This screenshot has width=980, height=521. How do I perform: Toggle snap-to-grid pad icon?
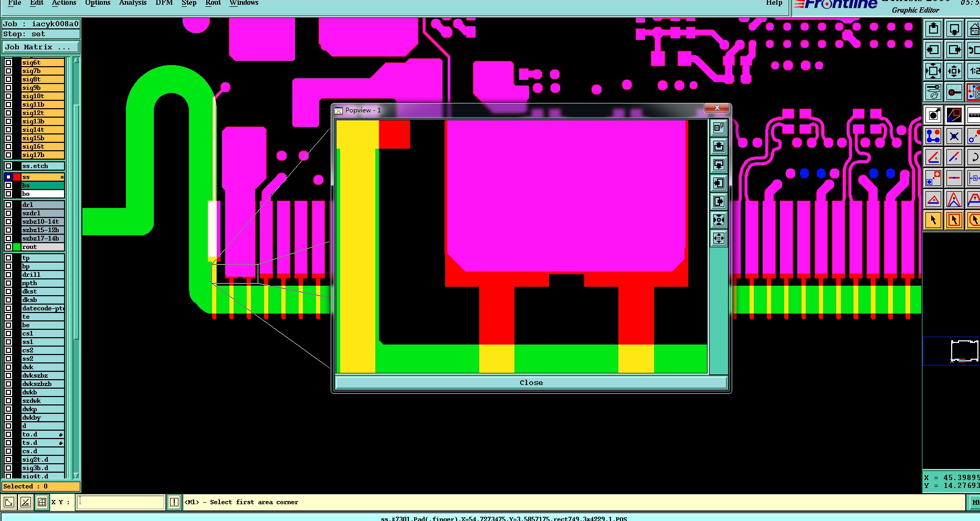coord(954,92)
